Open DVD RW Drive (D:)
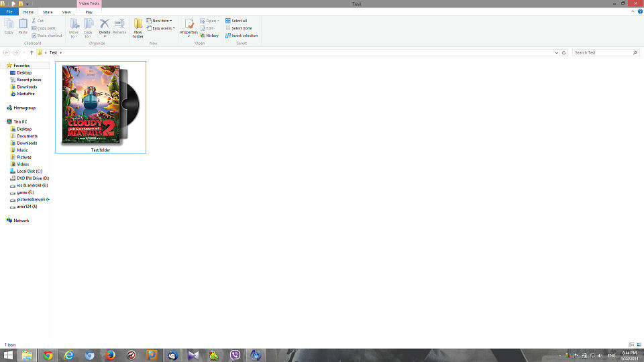 (33, 178)
